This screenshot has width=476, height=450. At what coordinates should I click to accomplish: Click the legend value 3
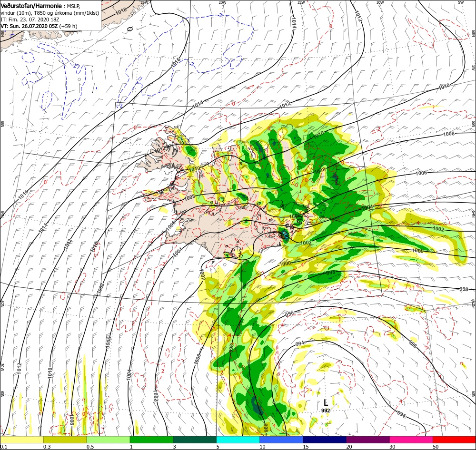coord(175,447)
